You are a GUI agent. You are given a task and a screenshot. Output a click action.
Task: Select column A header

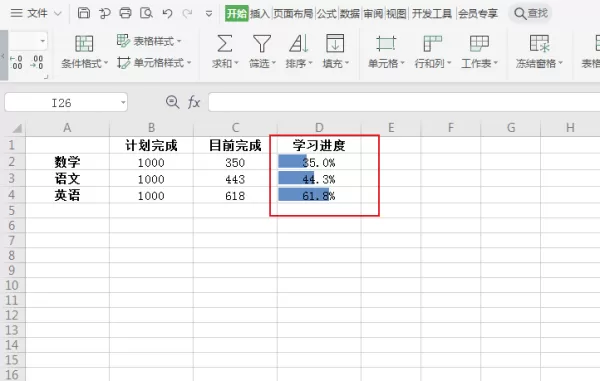click(67, 128)
